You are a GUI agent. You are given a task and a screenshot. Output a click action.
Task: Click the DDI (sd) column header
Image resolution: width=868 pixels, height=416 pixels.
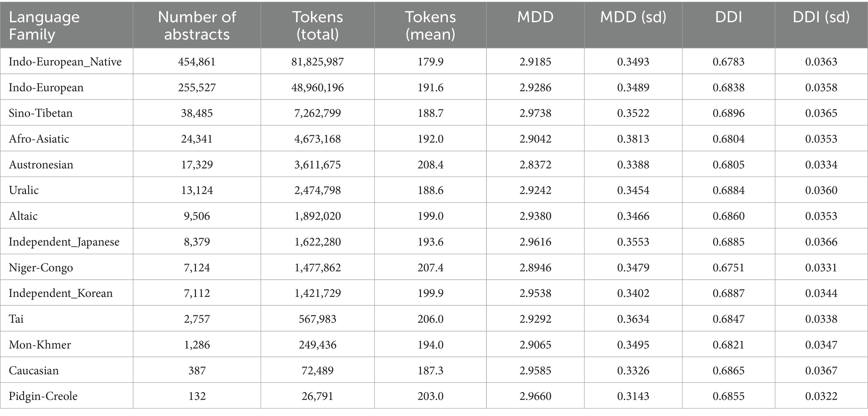pyautogui.click(x=821, y=17)
